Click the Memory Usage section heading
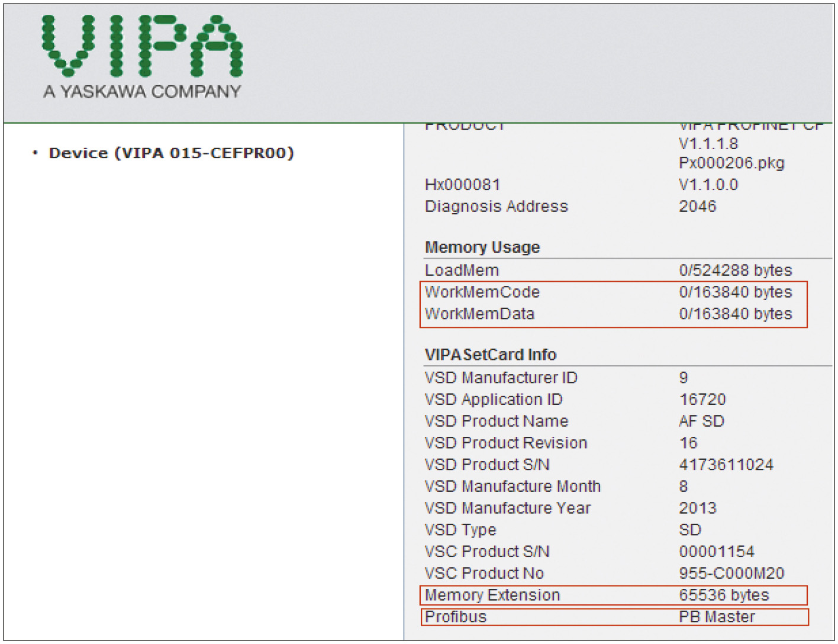Image resolution: width=838 pixels, height=644 pixels. 482,247
